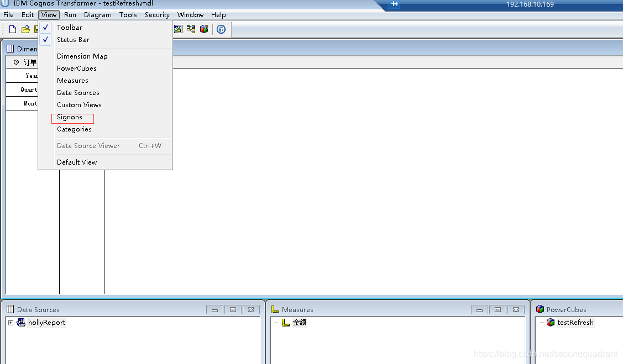Maximize the Data Sources panel

pos(233,310)
